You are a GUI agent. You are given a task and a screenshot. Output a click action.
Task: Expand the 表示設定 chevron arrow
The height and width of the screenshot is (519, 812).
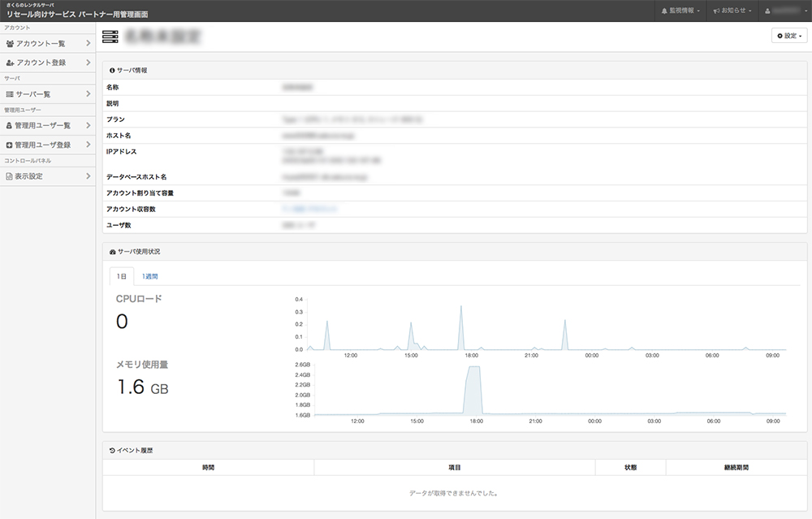[x=88, y=176]
